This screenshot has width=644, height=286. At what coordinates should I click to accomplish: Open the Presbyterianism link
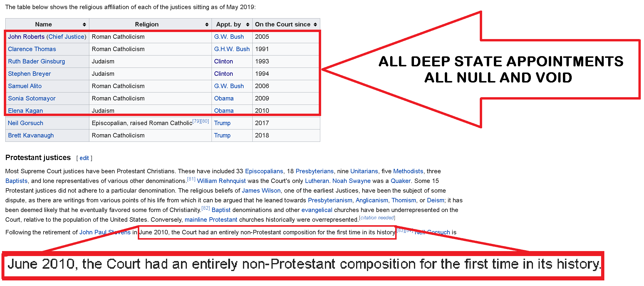click(x=330, y=200)
